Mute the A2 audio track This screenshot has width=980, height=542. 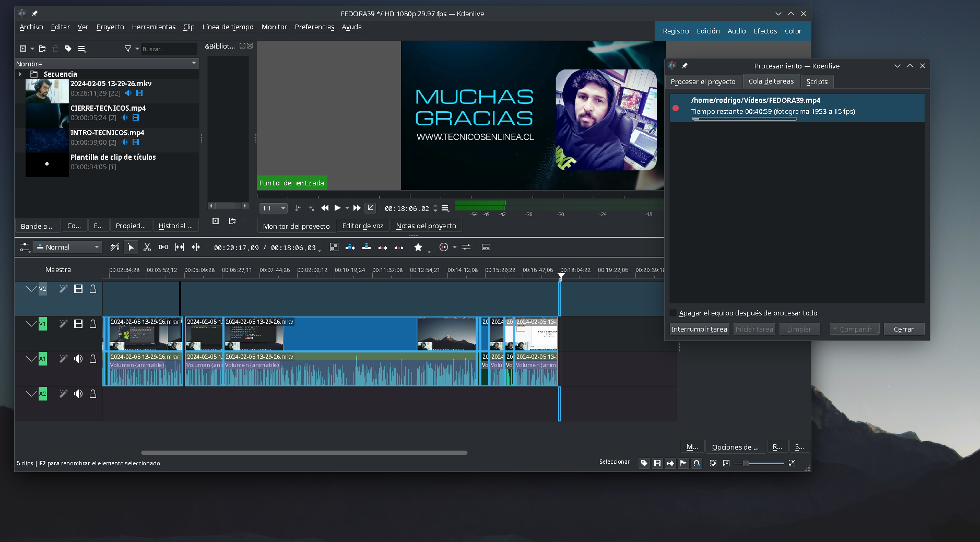[78, 394]
